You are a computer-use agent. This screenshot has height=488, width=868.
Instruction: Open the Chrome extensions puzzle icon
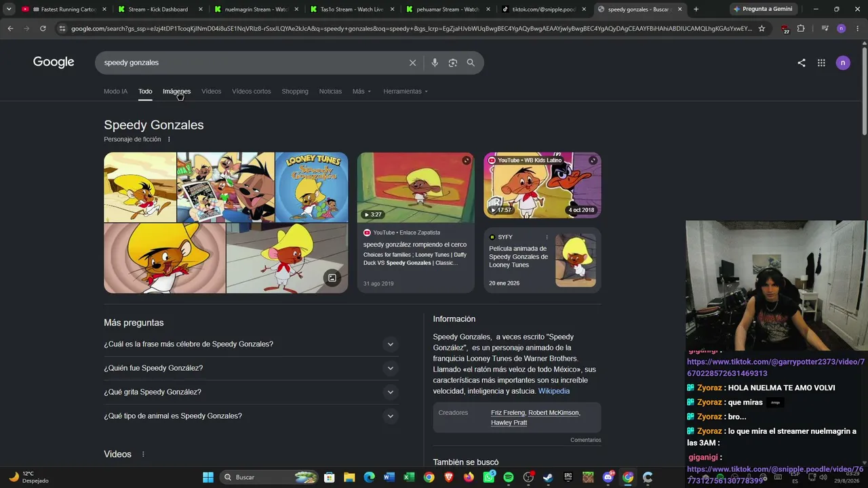point(801,28)
